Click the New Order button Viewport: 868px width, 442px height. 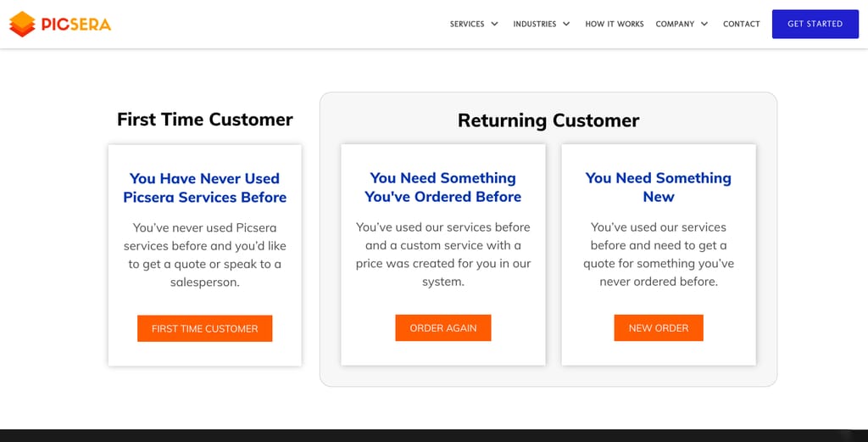[x=659, y=328]
